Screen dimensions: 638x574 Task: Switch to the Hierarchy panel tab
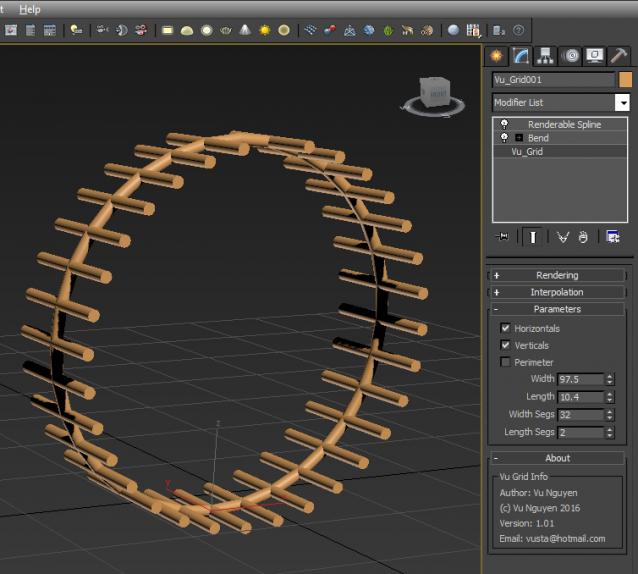(x=545, y=56)
